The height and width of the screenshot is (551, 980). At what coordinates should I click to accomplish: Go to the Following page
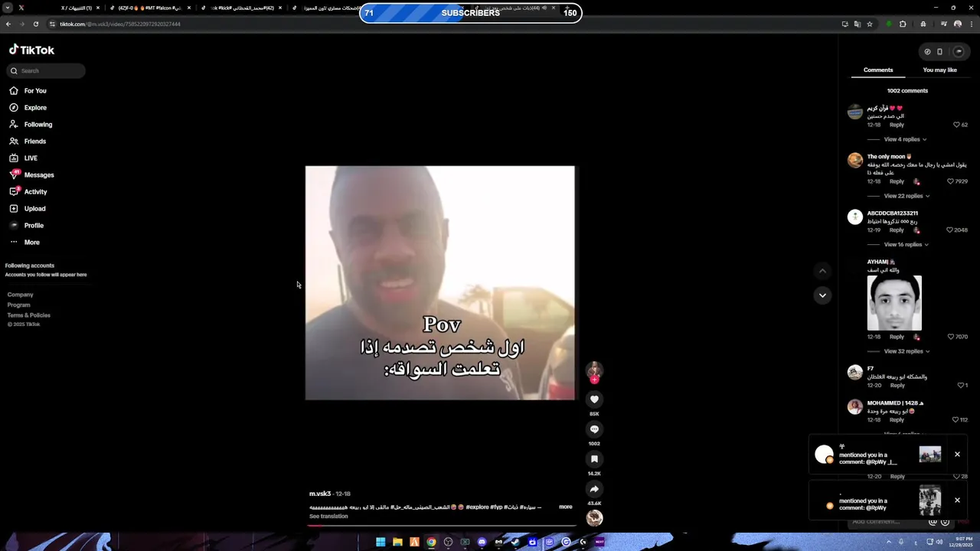click(x=31, y=125)
